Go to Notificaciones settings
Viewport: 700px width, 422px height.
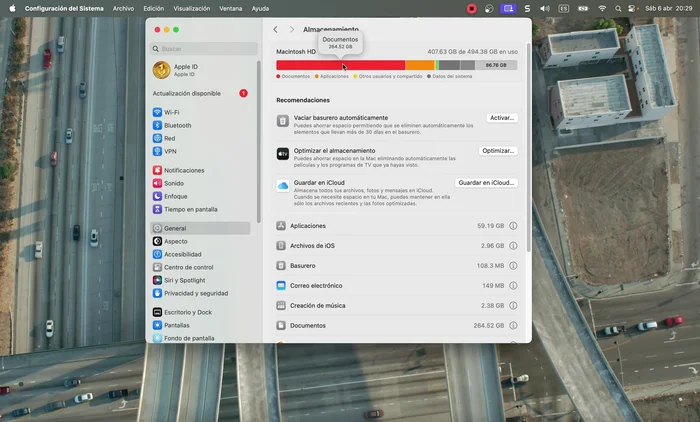point(184,171)
